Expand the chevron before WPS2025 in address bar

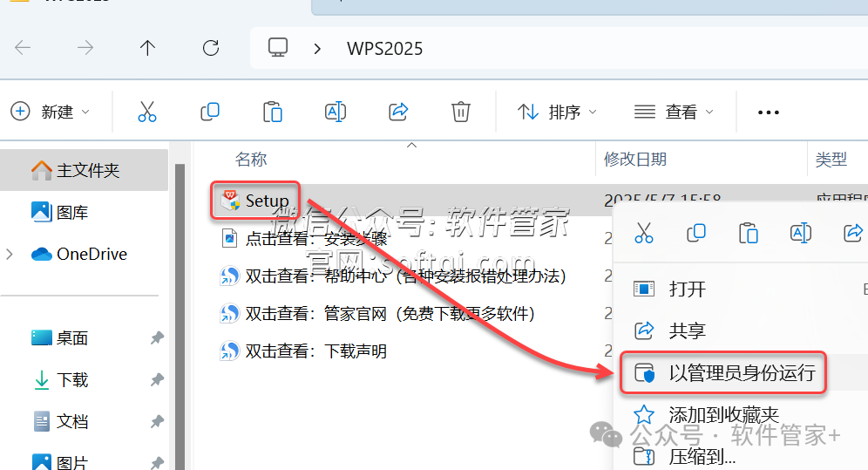317,49
